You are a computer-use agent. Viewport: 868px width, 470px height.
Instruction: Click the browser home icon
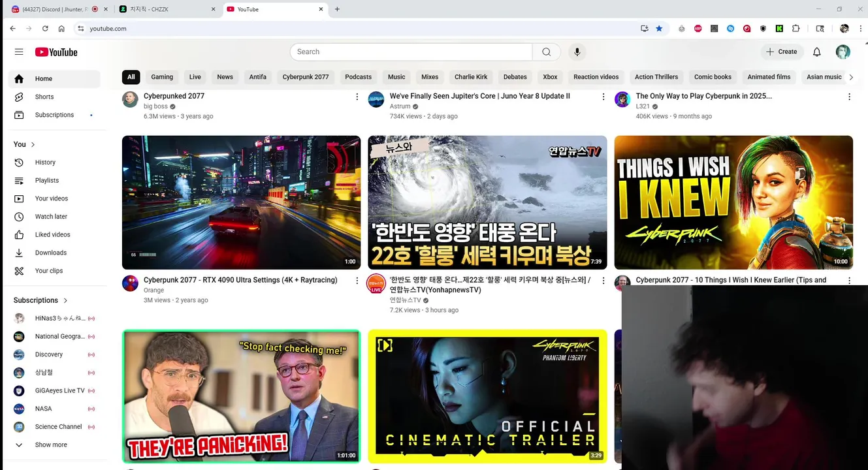pyautogui.click(x=61, y=29)
